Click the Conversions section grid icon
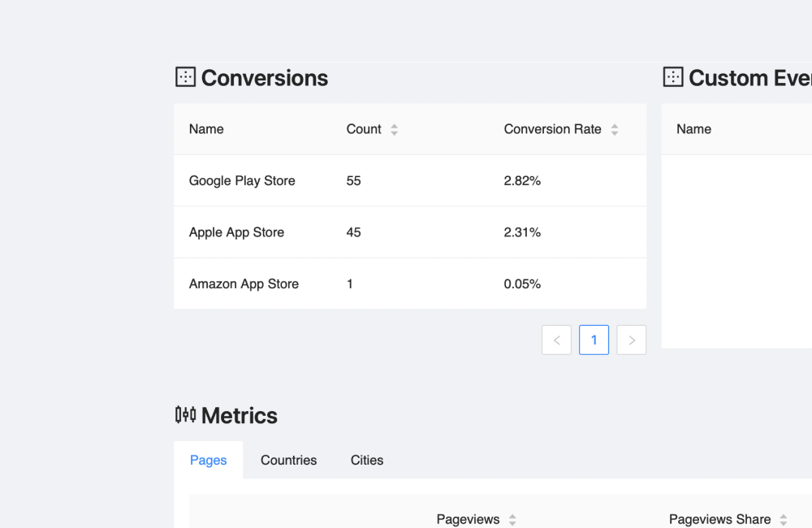Viewport: 812px width, 528px height. click(x=185, y=77)
